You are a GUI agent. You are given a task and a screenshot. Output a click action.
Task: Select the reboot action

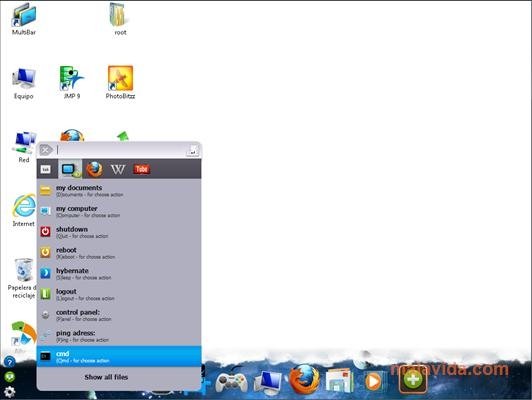coord(119,253)
